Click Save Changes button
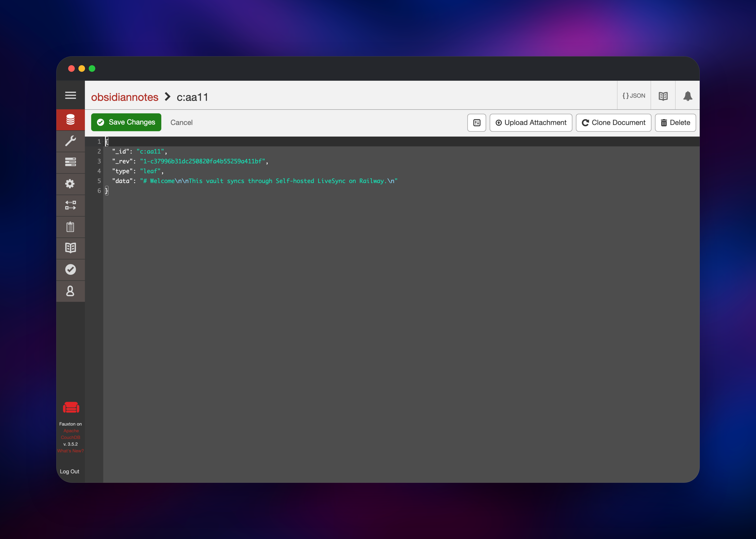Image resolution: width=756 pixels, height=539 pixels. [x=126, y=122]
